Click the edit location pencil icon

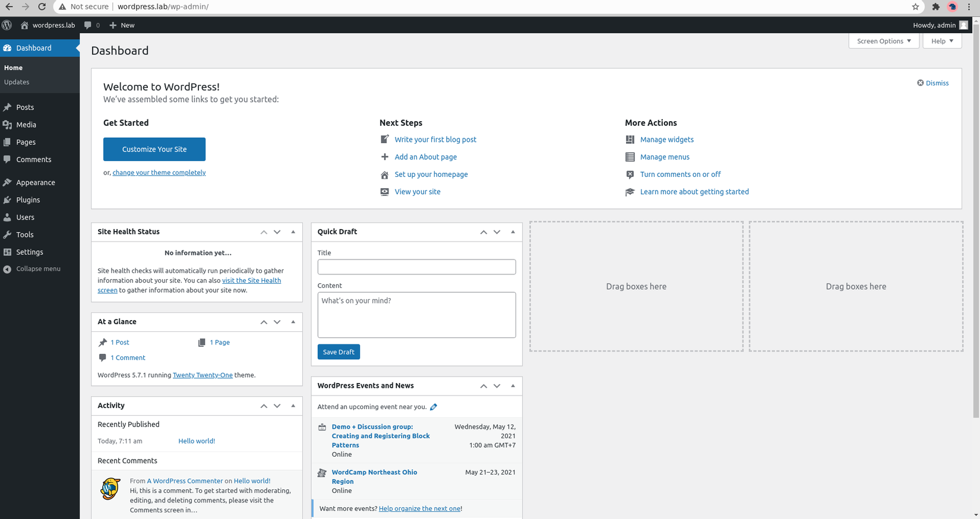pyautogui.click(x=434, y=407)
